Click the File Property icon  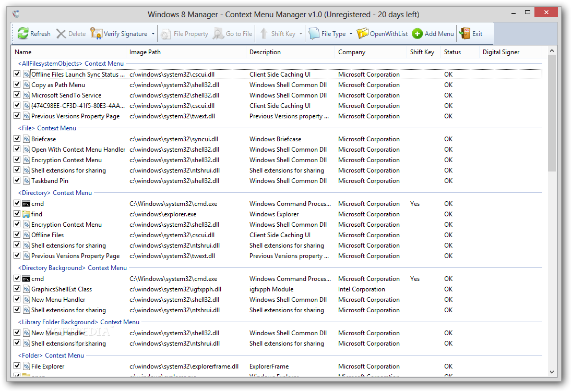click(165, 34)
